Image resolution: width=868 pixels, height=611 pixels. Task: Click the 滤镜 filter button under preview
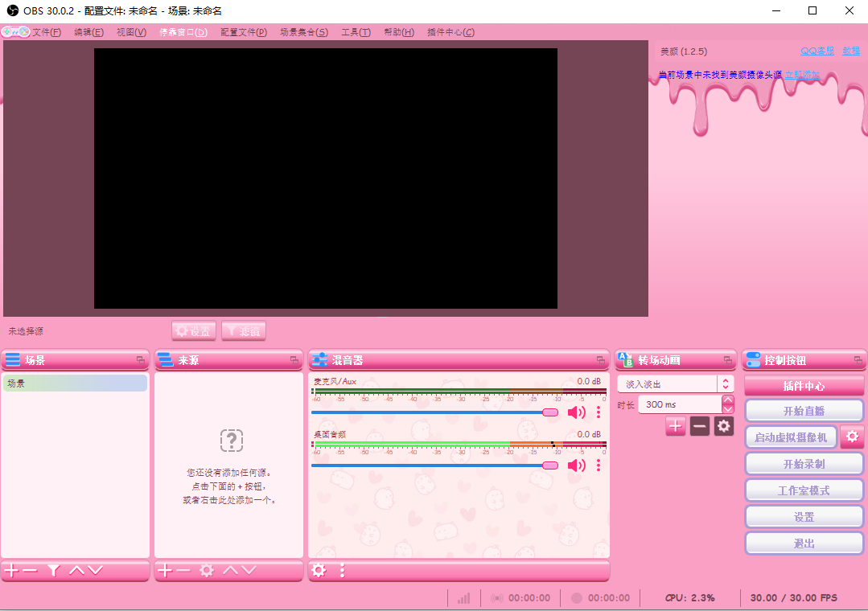coord(244,331)
